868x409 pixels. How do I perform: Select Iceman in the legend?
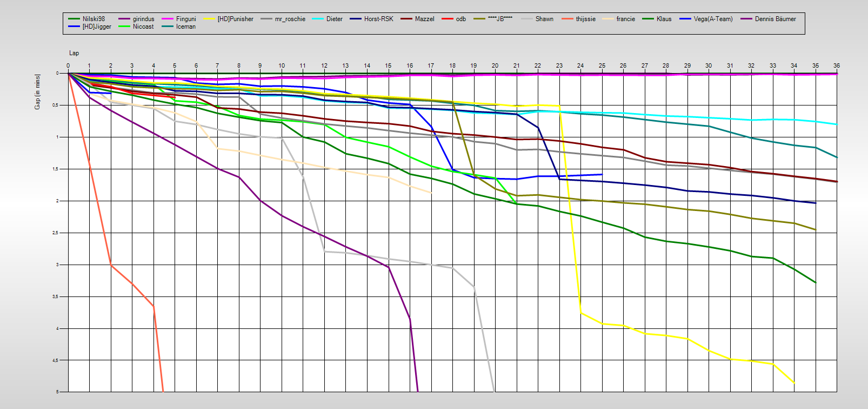pos(185,27)
